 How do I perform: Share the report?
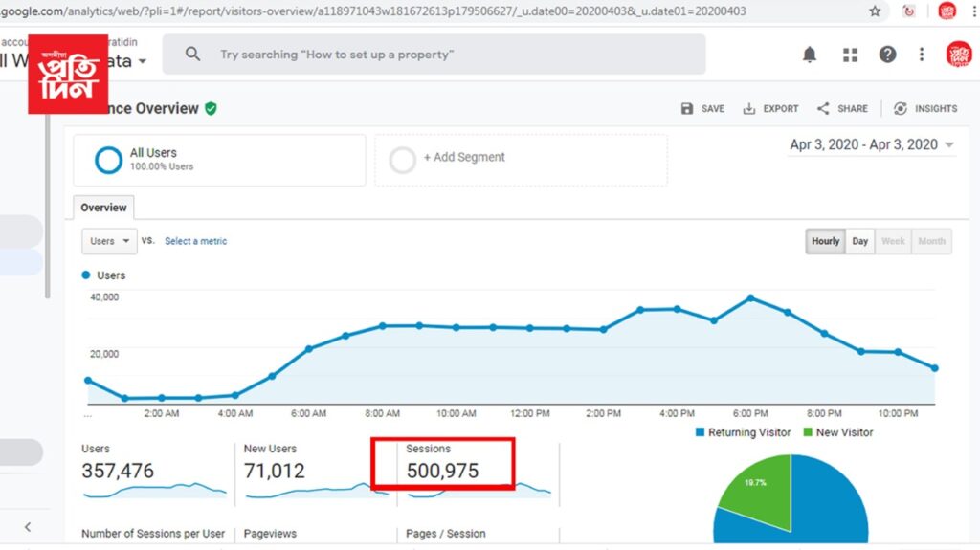(x=842, y=109)
